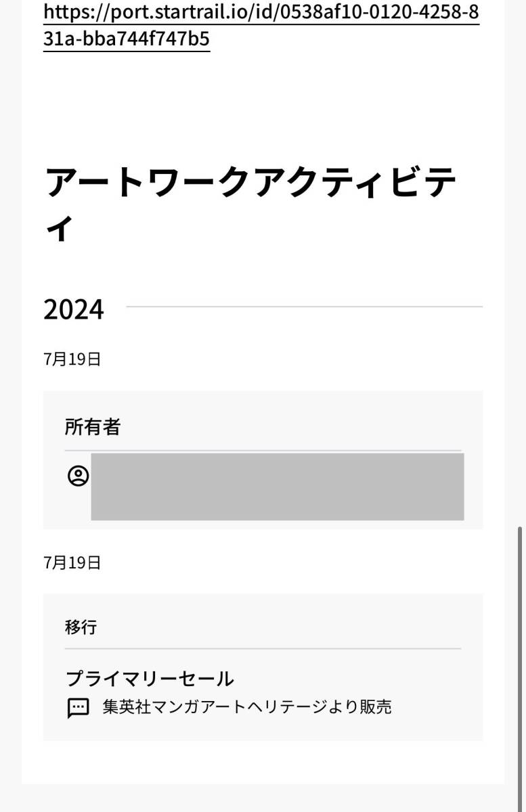Click empty space right of プライマリーセール

(352, 678)
